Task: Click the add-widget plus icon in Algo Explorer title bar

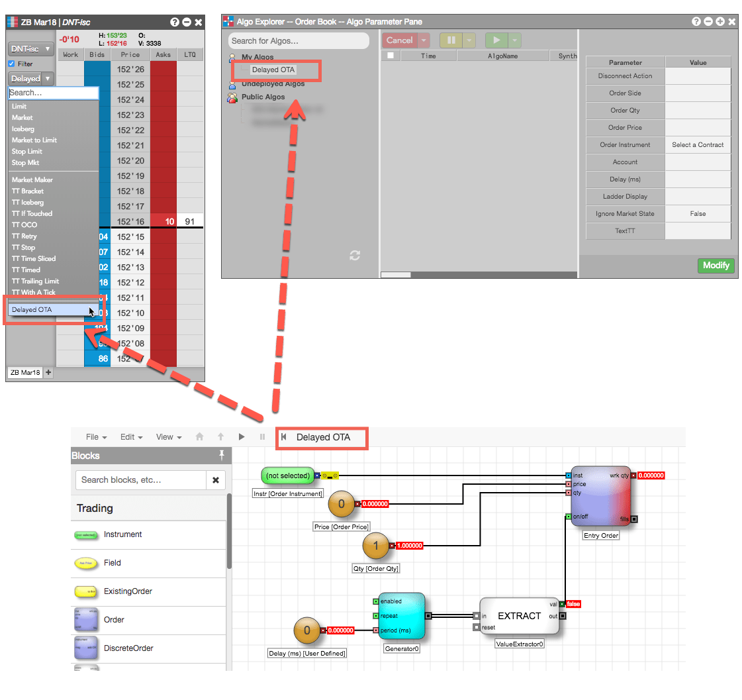Action: (x=719, y=21)
